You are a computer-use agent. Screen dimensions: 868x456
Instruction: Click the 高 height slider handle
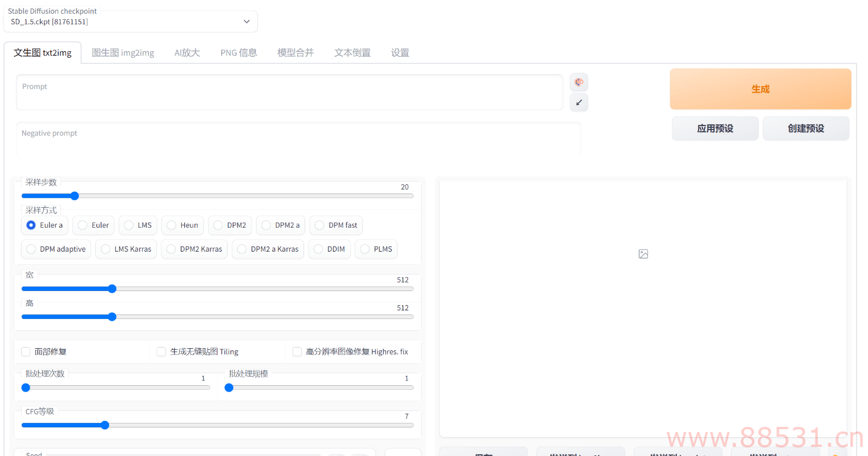coord(112,317)
